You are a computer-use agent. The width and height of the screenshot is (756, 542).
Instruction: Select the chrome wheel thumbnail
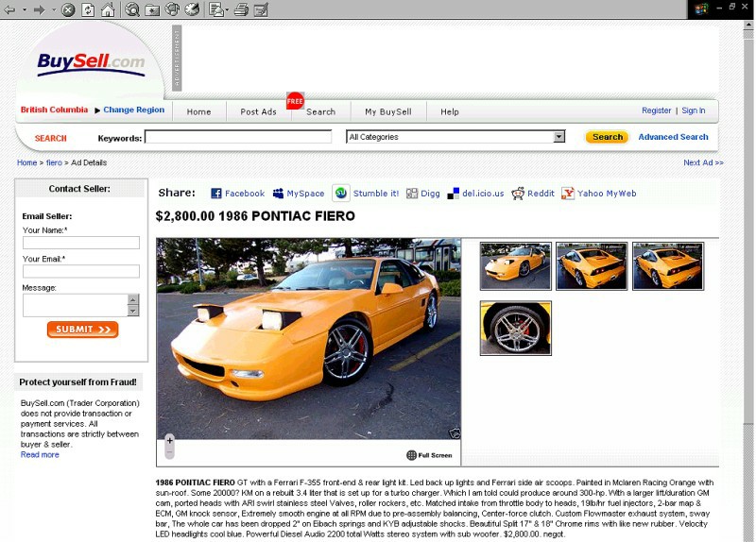pyautogui.click(x=515, y=328)
